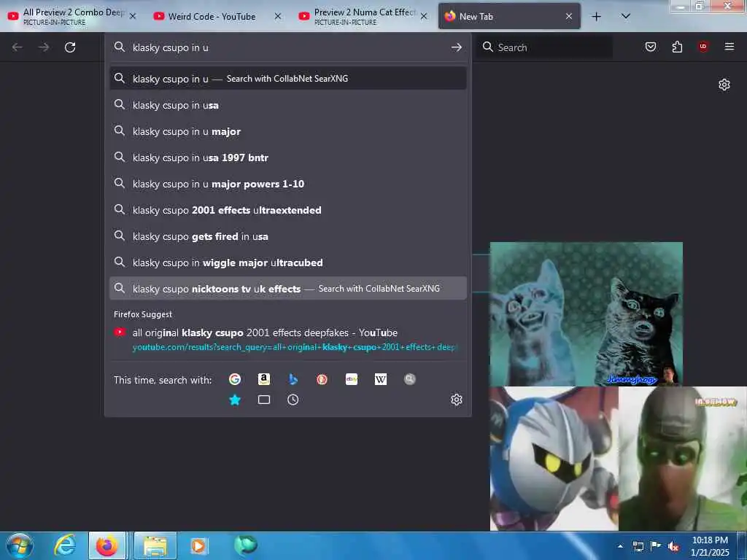Search in Bookmarks star icon
Screen dimensions: 747x560
tap(234, 400)
